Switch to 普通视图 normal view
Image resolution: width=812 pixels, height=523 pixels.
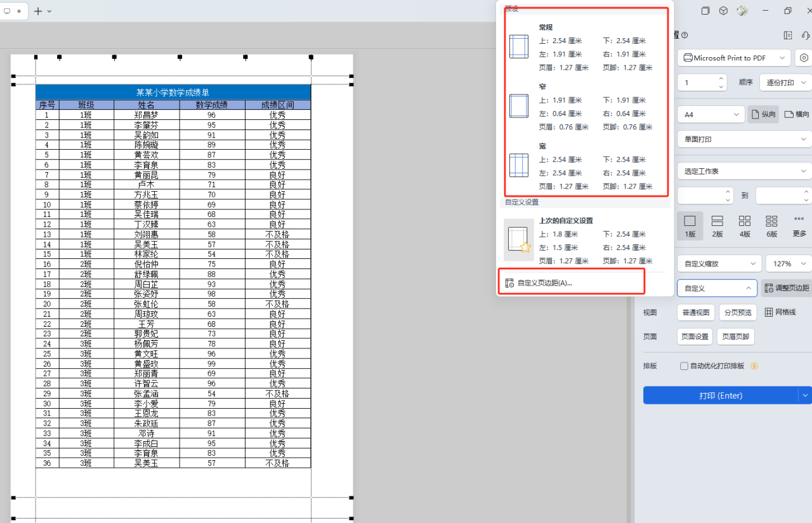pos(696,312)
